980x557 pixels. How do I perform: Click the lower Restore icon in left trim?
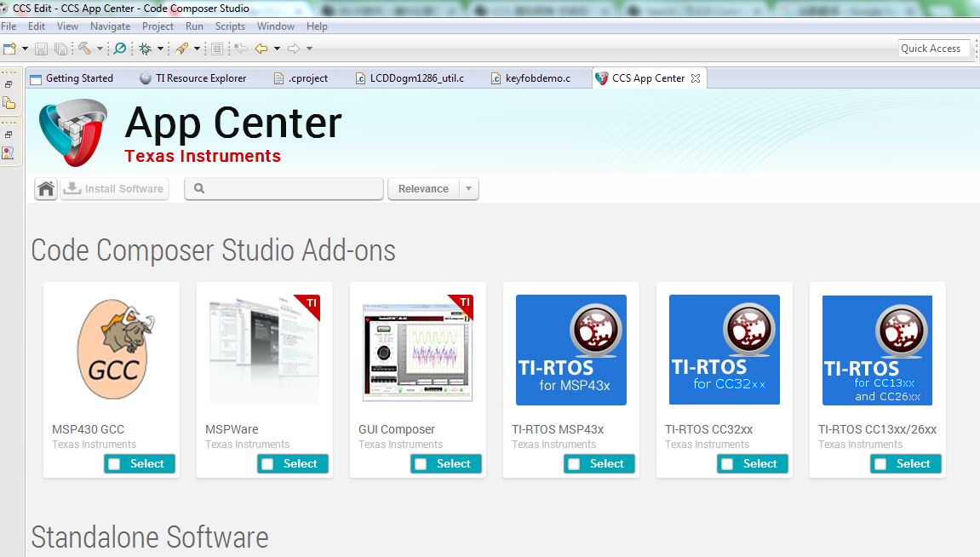[x=9, y=134]
